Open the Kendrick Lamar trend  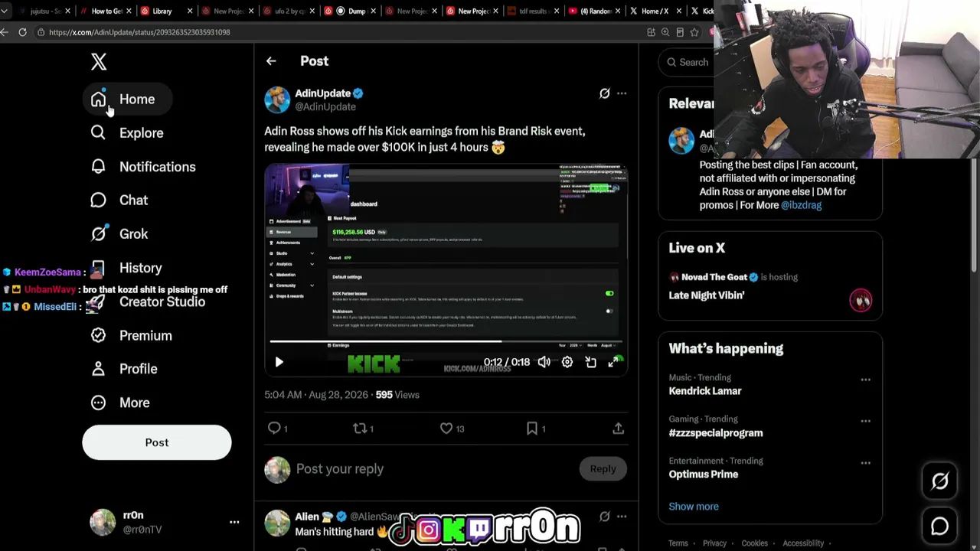click(705, 391)
